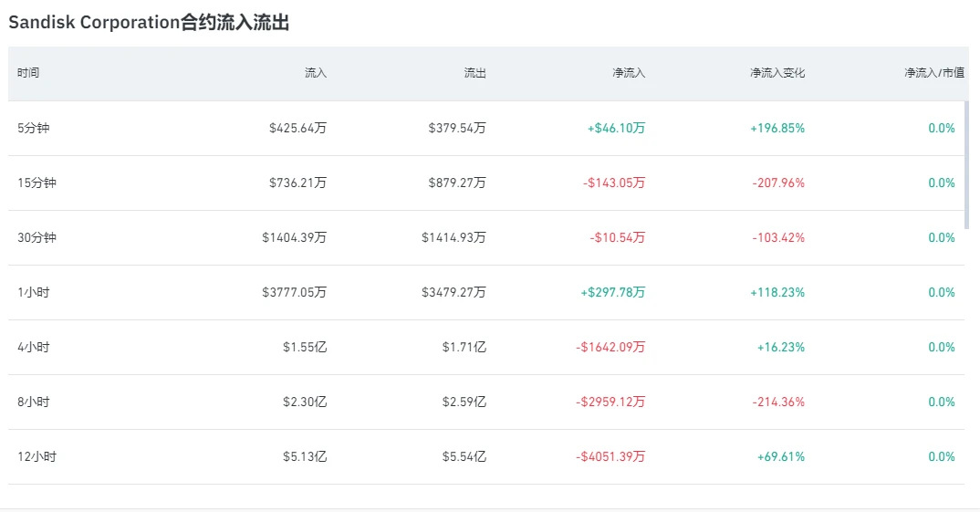The height and width of the screenshot is (512, 980).
Task: Click the 净流入变化 column header
Action: (777, 72)
